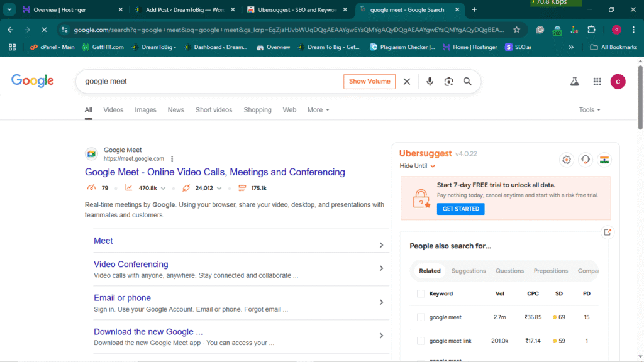Screen dimensions: 644x362
Task: Open the Google apps grid icon
Action: tap(597, 82)
